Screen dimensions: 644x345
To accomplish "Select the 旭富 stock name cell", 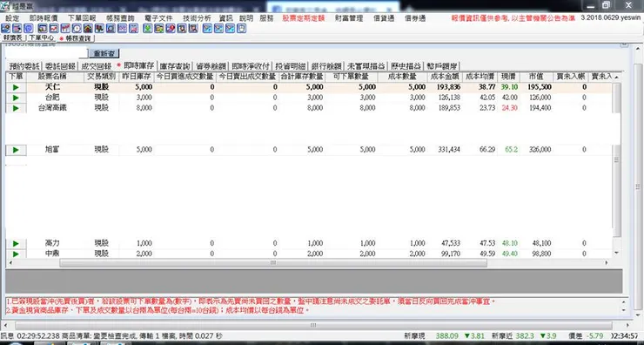I will (x=55, y=150).
